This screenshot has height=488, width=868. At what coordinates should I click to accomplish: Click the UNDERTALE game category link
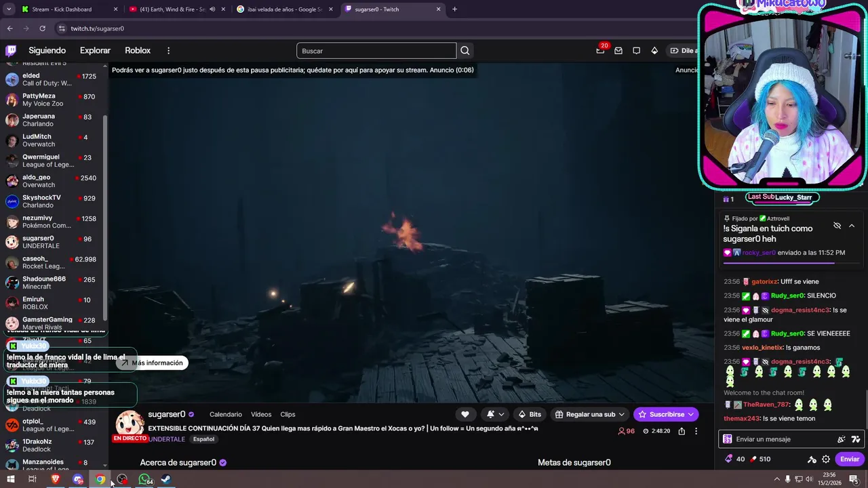[166, 439]
